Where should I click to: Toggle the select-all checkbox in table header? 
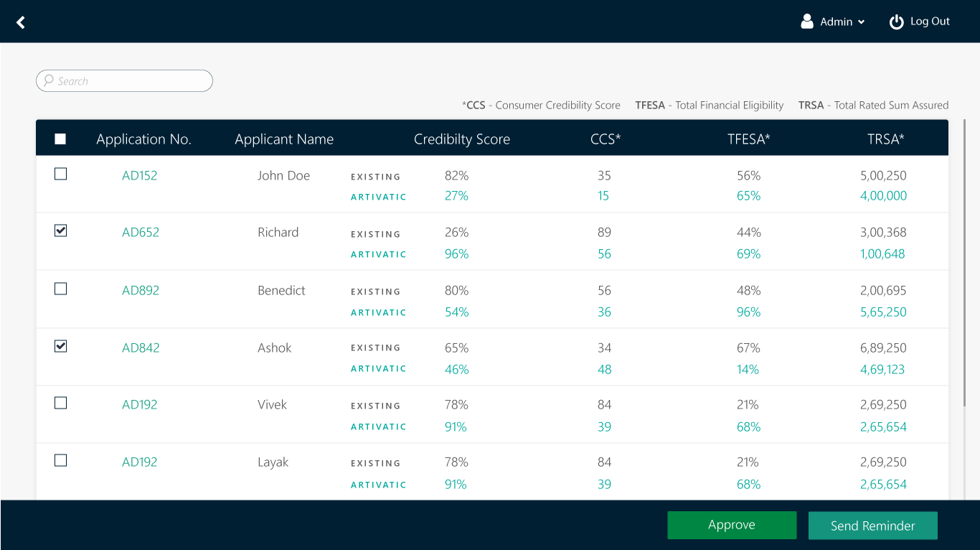pos(60,139)
